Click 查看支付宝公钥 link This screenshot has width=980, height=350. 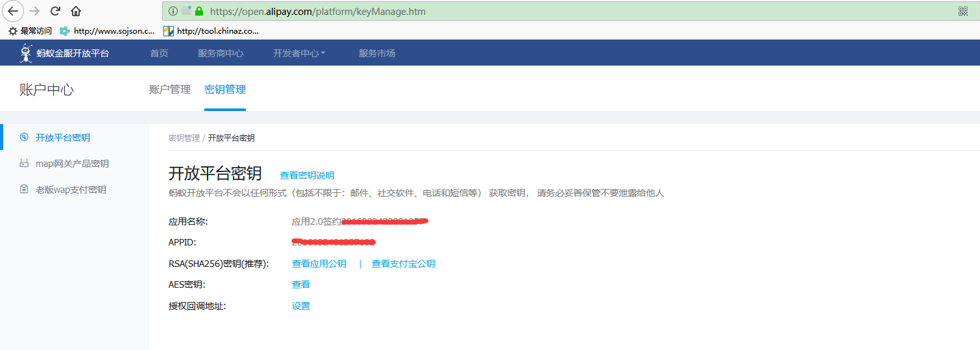point(403,264)
